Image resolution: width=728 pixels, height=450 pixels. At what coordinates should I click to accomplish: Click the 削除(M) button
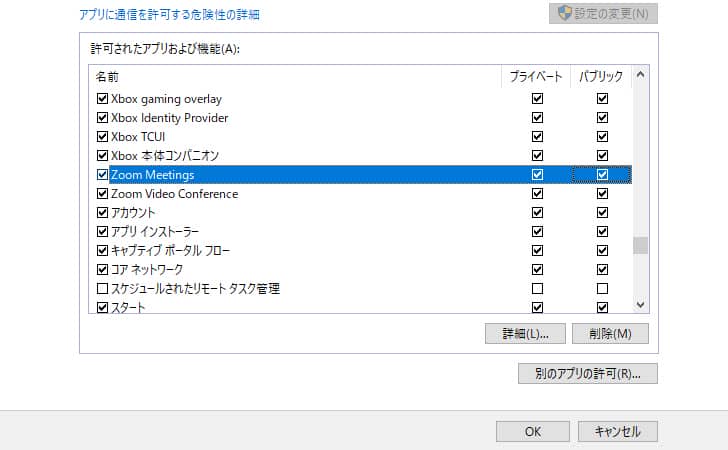click(x=610, y=333)
